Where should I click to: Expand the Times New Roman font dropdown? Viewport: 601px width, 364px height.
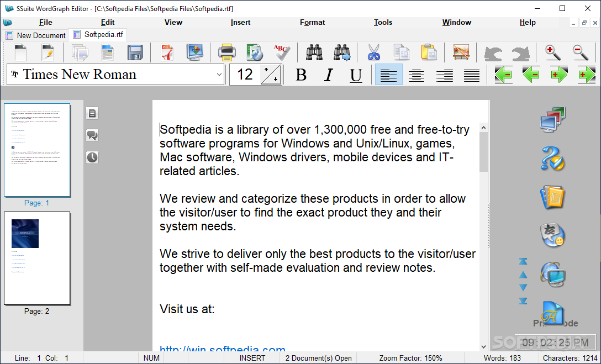click(x=219, y=75)
